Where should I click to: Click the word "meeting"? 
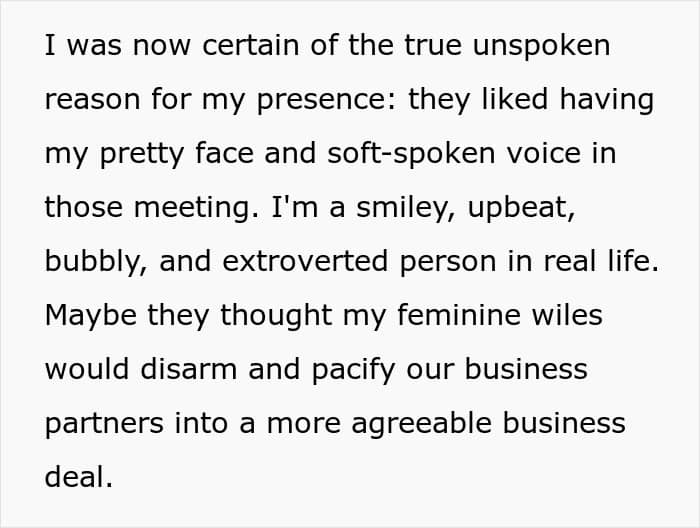click(195, 208)
